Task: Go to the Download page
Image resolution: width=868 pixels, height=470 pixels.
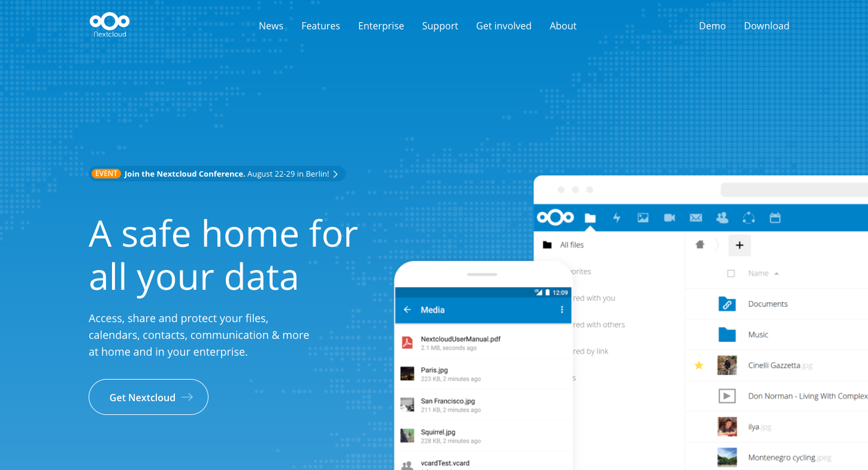Action: click(x=767, y=26)
